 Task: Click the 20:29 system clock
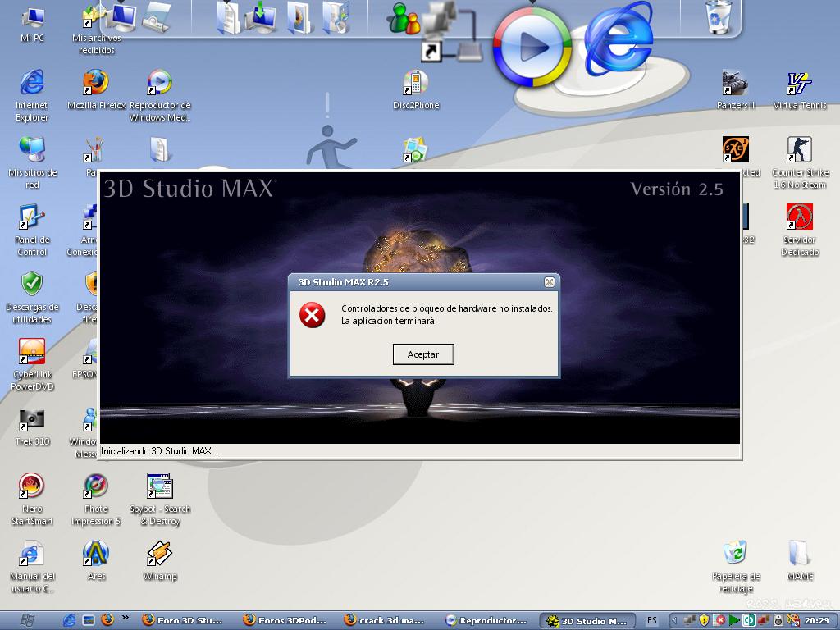pos(816,620)
